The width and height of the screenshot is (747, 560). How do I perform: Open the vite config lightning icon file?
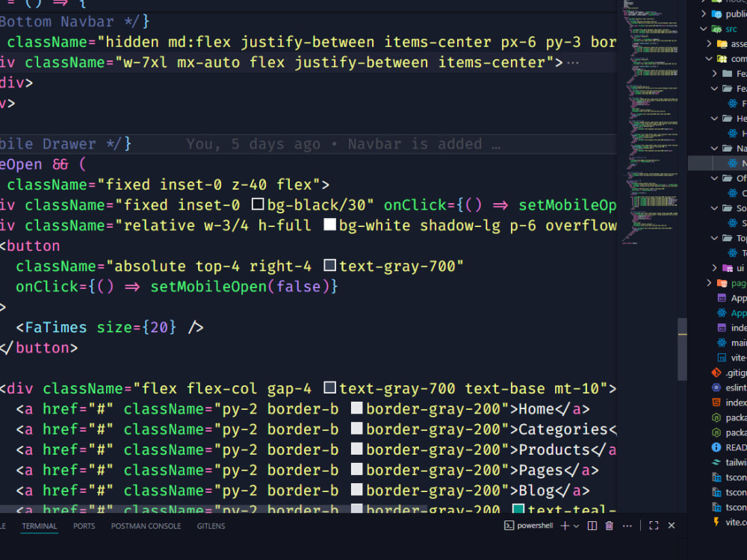(x=716, y=522)
